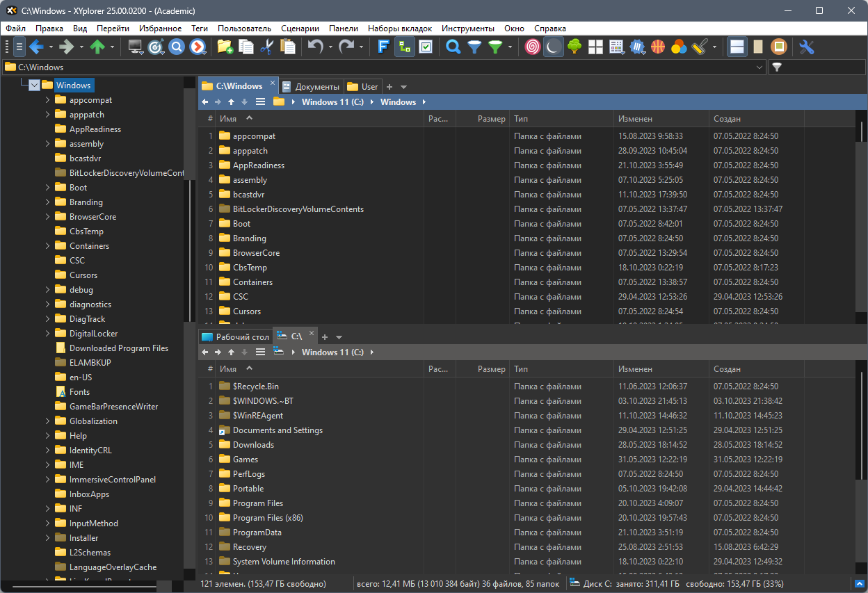
Task: Click the blue magnifier Find Files icon
Action: click(x=453, y=47)
